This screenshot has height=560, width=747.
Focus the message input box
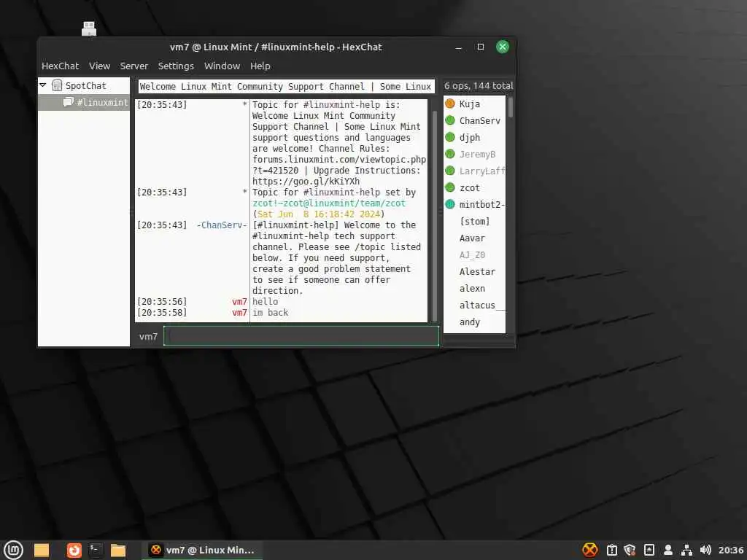tap(301, 335)
